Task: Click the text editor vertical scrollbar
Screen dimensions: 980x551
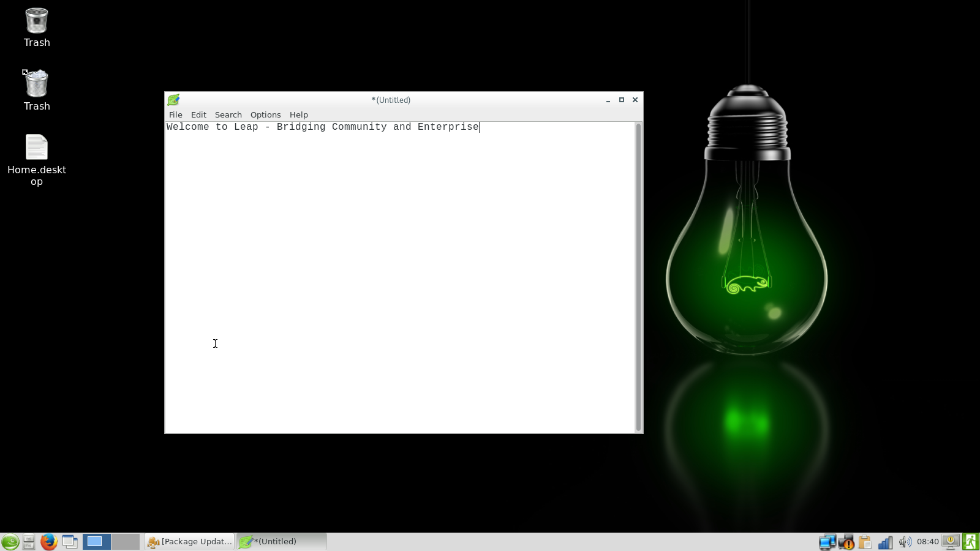Action: tap(638, 277)
